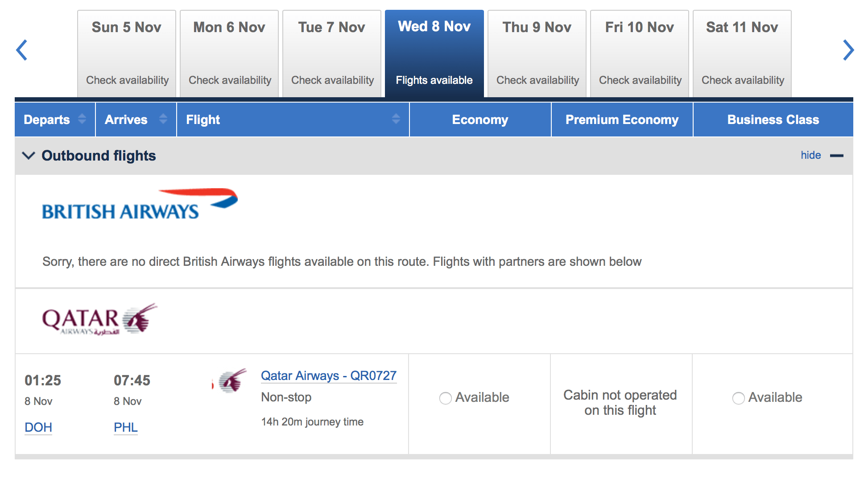This screenshot has height=479, width=868.
Task: Click the DOH airport code link
Action: click(x=38, y=427)
